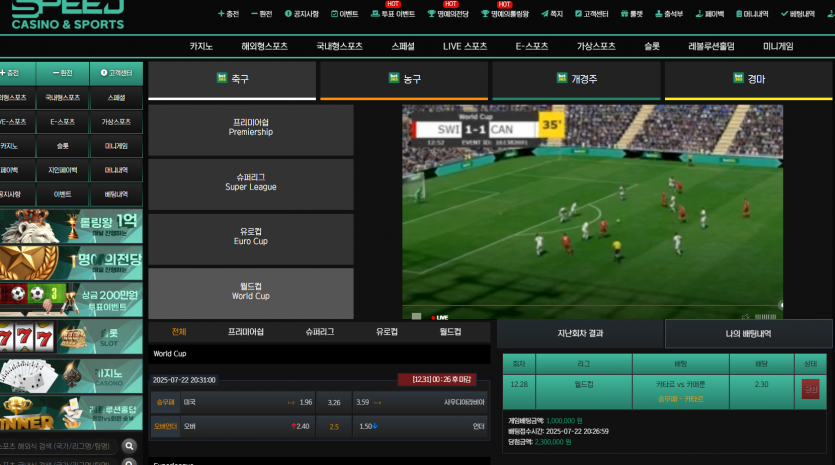The image size is (835, 465).
Task: Open LIVE 스포츠 in main navigation
Action: point(465,46)
